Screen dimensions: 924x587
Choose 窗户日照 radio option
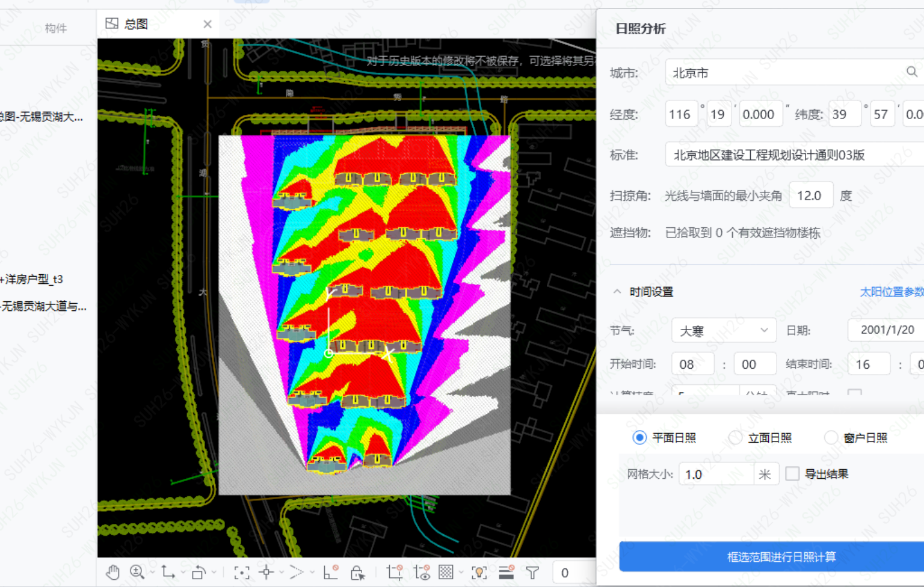pyautogui.click(x=831, y=438)
